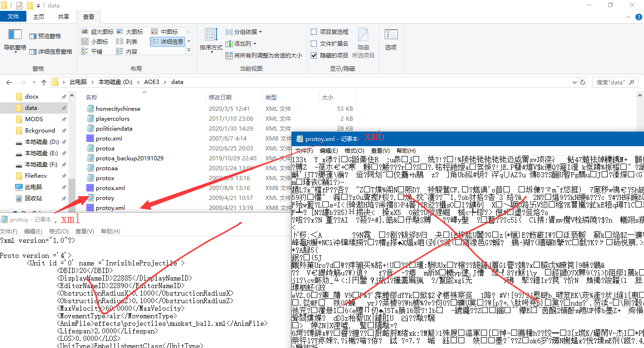Switch to the Home (主页) ribbon tab
The width and height of the screenshot is (644, 348).
39,17
